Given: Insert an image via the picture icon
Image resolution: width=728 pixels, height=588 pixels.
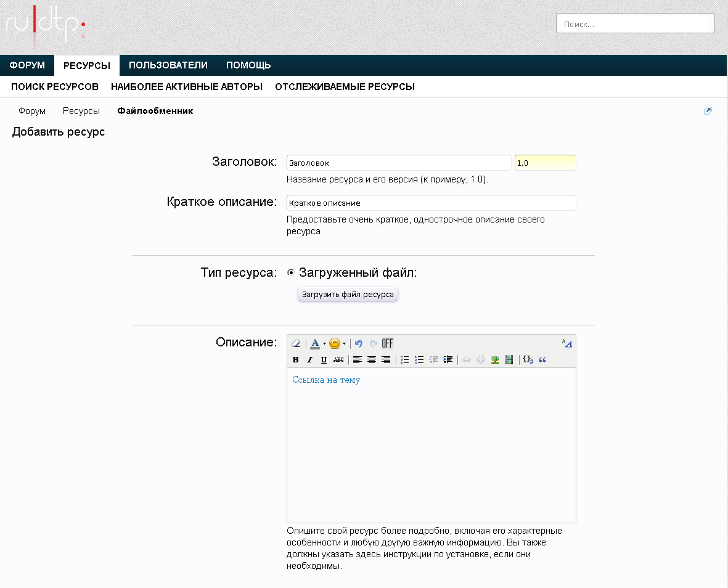Looking at the screenshot, I should pos(496,360).
